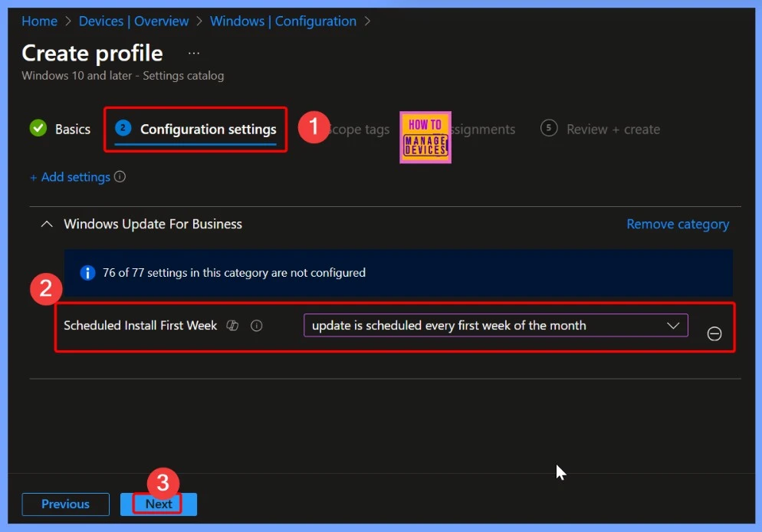Click Copilot icon beside Scheduled Install First Week
The image size is (762, 532).
[x=233, y=326]
